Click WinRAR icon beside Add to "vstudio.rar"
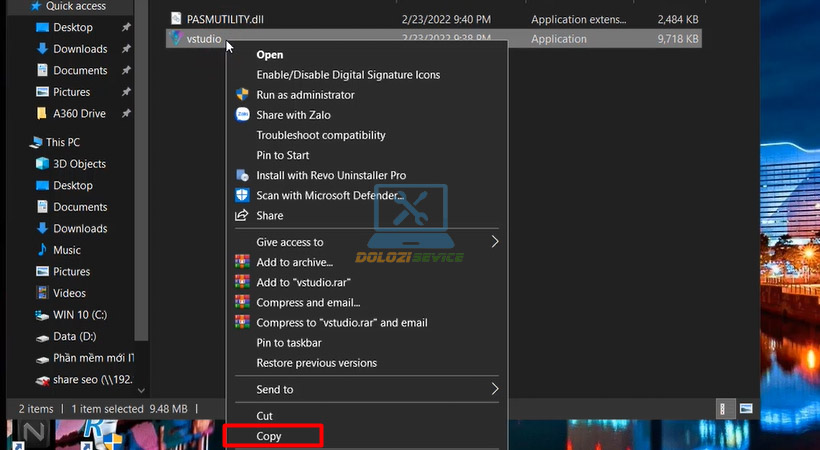Screen dimensions: 820x450 (242, 282)
